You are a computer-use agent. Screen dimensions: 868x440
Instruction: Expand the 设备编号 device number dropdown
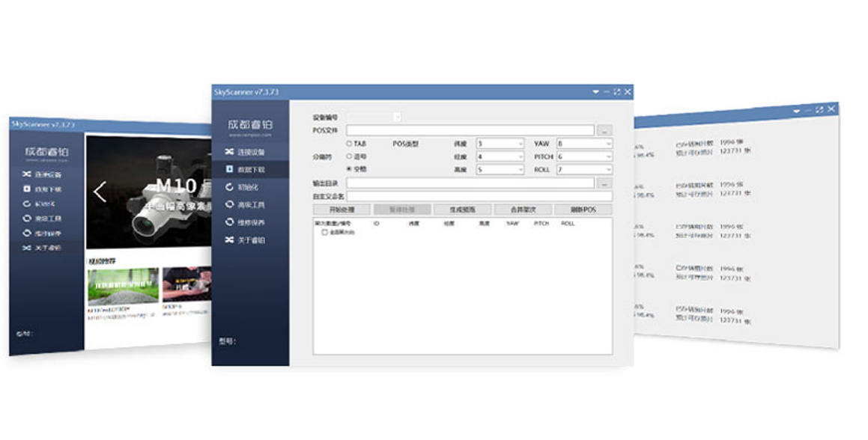397,117
